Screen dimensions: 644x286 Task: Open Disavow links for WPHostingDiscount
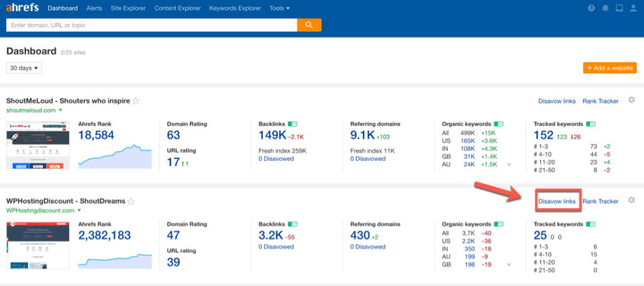(557, 201)
